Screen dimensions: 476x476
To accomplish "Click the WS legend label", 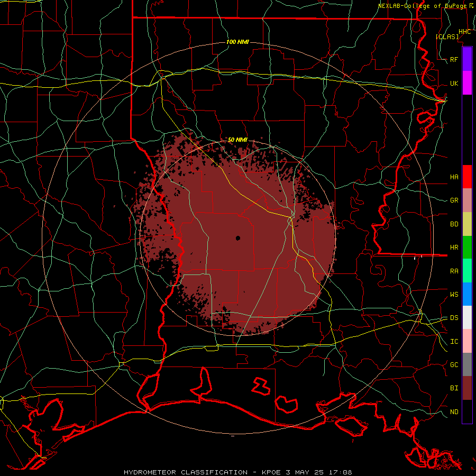I will [x=454, y=295].
